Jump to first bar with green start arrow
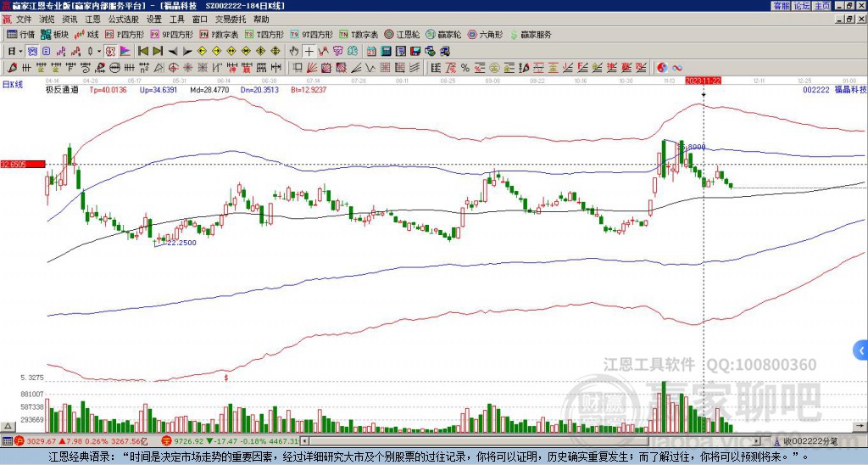 [142, 52]
